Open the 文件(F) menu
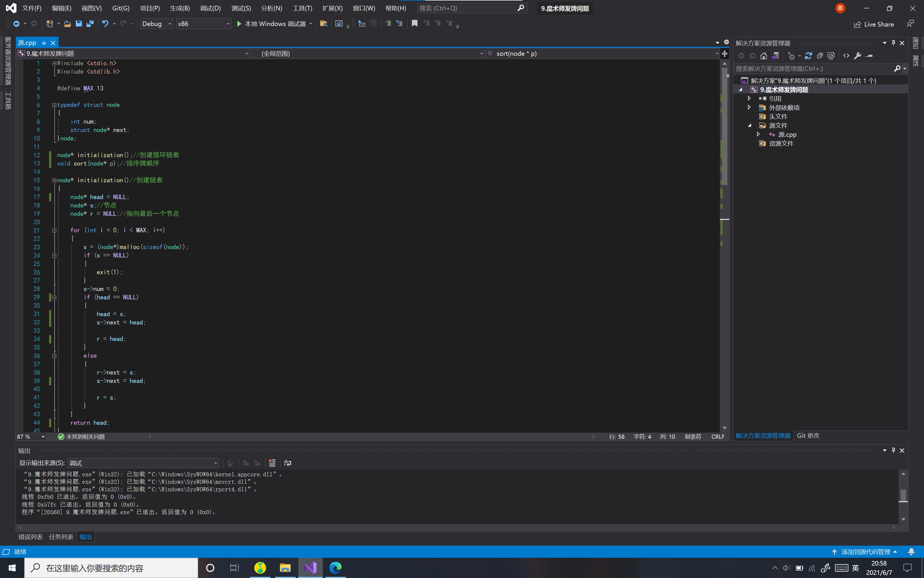Image resolution: width=924 pixels, height=578 pixels. point(32,8)
